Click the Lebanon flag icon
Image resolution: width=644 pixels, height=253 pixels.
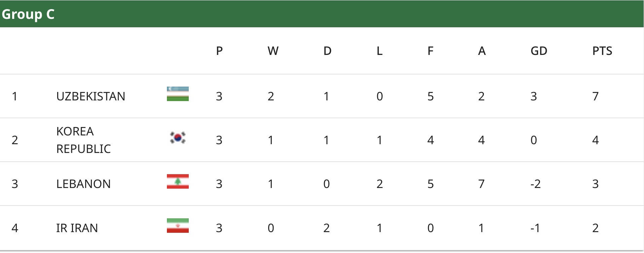coord(178,182)
